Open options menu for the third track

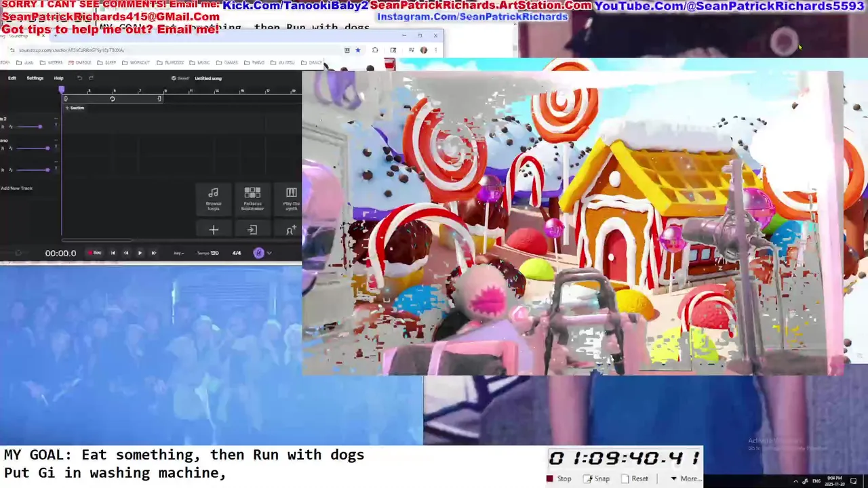coord(56,162)
